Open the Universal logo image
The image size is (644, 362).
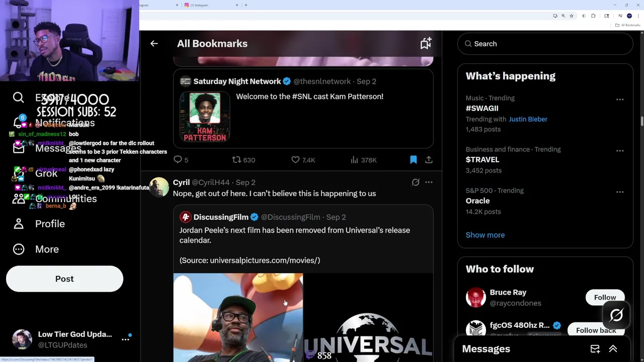pyautogui.click(x=369, y=317)
